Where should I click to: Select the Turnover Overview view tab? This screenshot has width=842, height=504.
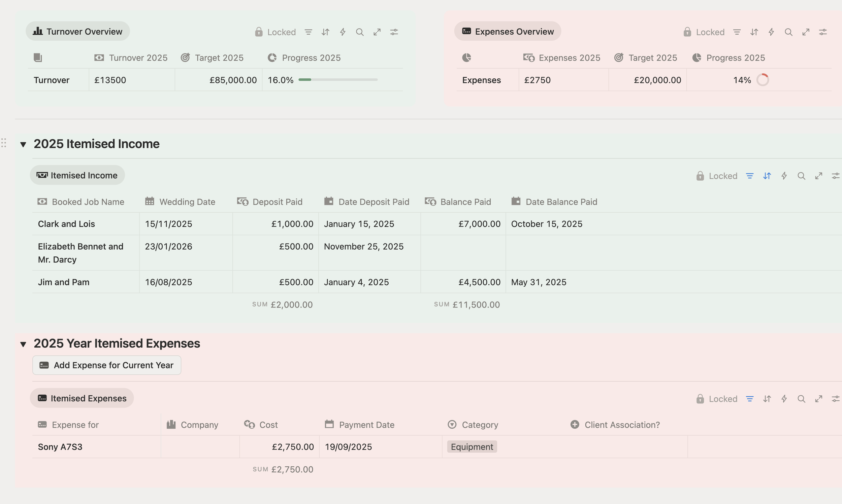(x=77, y=31)
